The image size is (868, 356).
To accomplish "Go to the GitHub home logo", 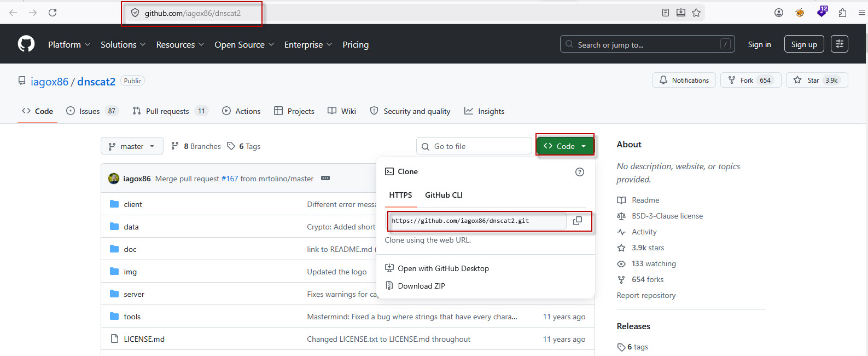I will [x=26, y=44].
